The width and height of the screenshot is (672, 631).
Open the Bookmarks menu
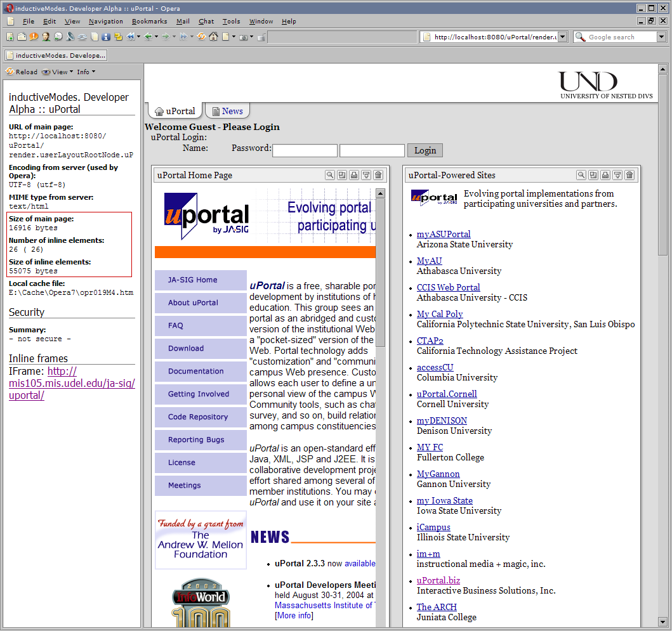pos(150,21)
